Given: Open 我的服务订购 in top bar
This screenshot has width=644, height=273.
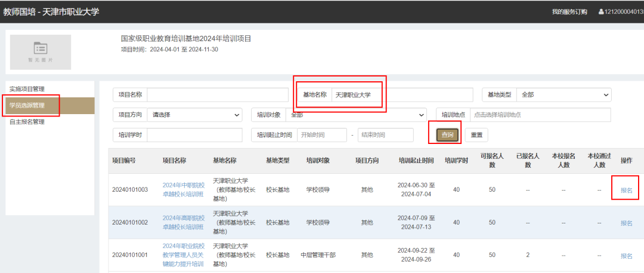Looking at the screenshot, I should point(569,12).
